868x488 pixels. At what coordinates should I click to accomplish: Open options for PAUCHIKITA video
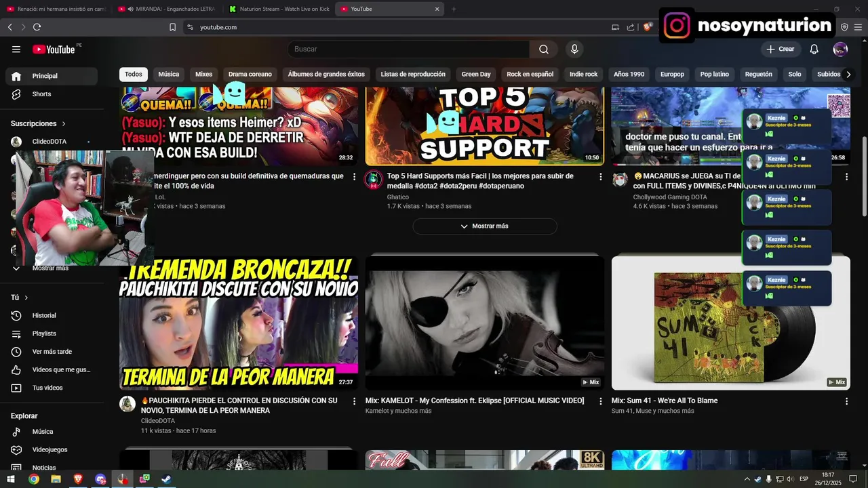pos(354,401)
